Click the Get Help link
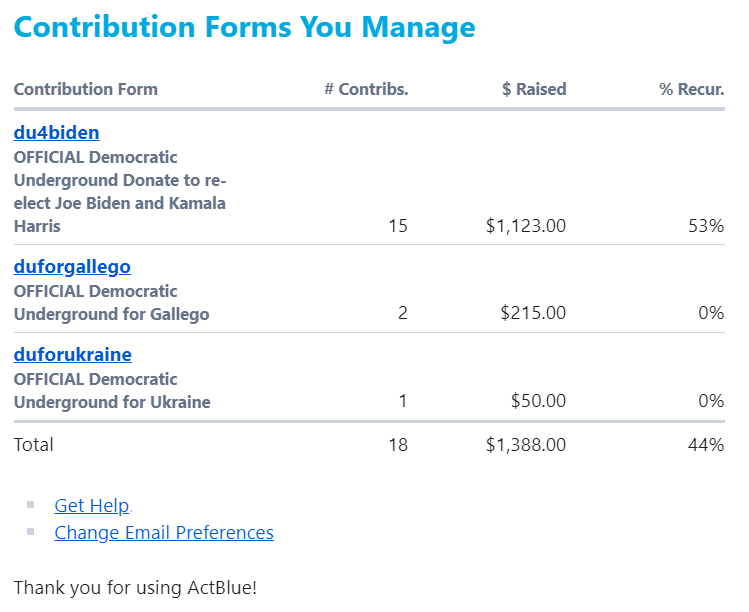This screenshot has width=749, height=612. (x=92, y=506)
